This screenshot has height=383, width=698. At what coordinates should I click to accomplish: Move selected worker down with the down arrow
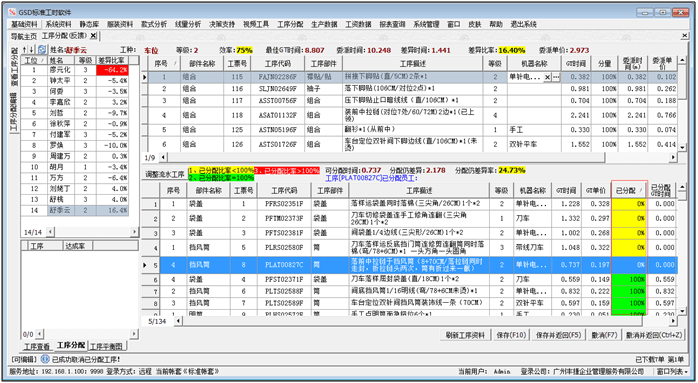point(32,49)
